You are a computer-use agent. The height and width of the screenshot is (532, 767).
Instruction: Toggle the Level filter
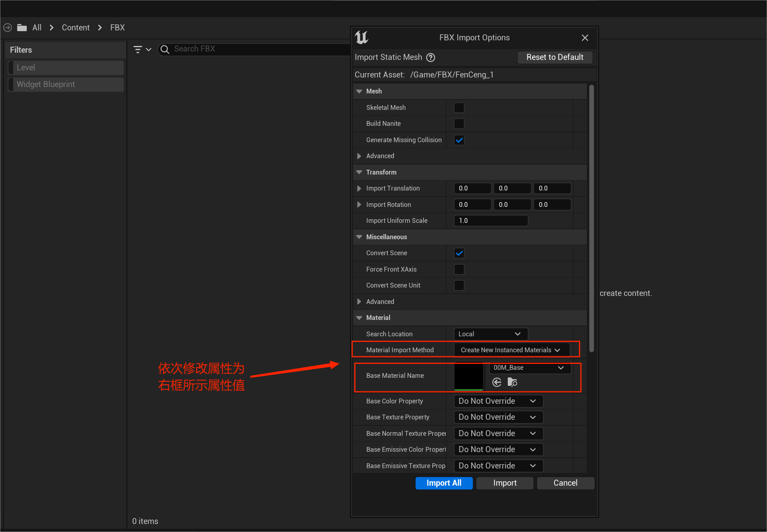[66, 68]
